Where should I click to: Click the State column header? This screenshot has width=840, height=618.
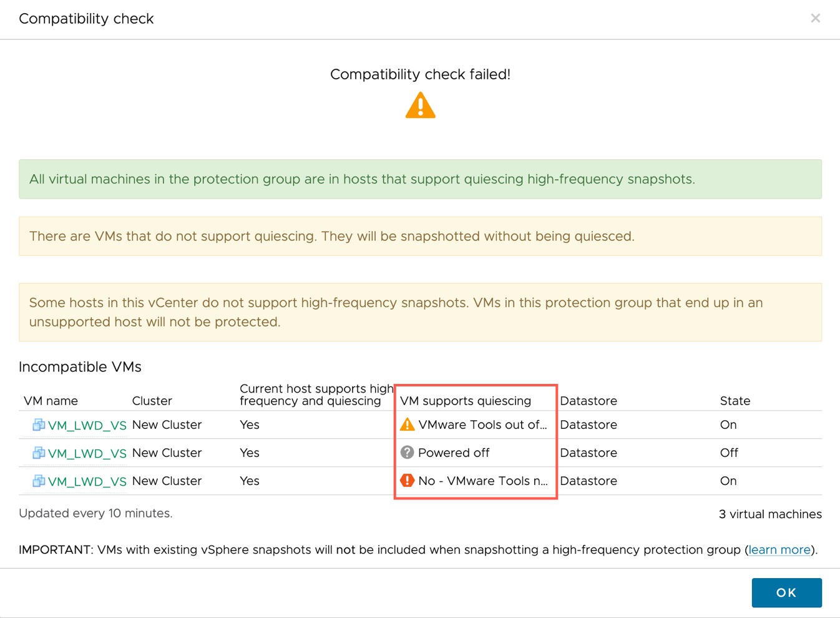[x=735, y=401]
